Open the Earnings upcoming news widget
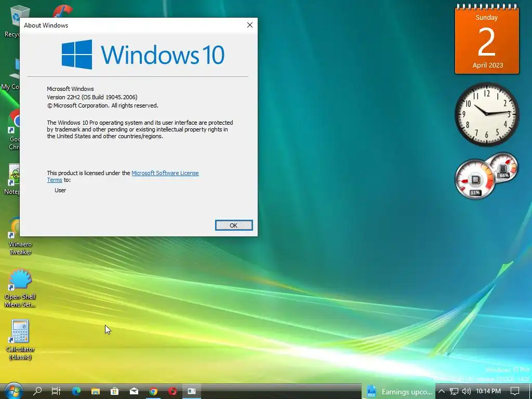The width and height of the screenshot is (532, 399). (x=399, y=392)
